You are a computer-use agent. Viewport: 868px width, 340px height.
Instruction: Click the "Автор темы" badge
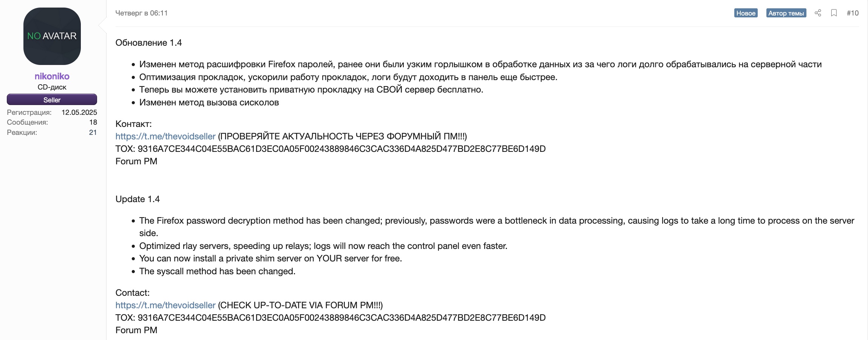[x=786, y=13]
